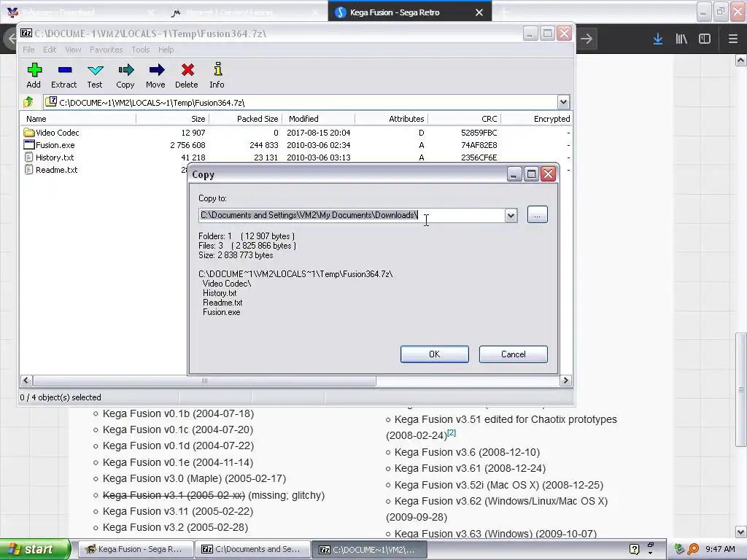
Task: Click the Move toolbar icon
Action: [156, 71]
